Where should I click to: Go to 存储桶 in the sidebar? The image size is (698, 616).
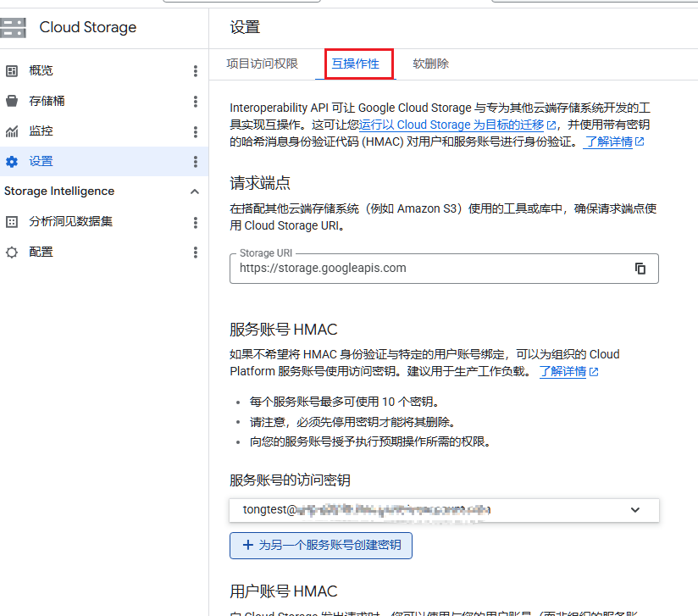click(47, 102)
